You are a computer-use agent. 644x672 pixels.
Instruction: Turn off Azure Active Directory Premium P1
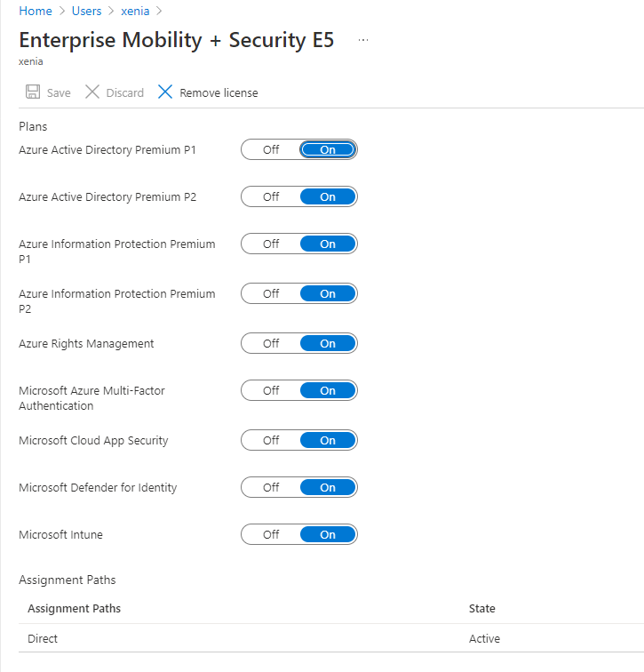point(271,149)
